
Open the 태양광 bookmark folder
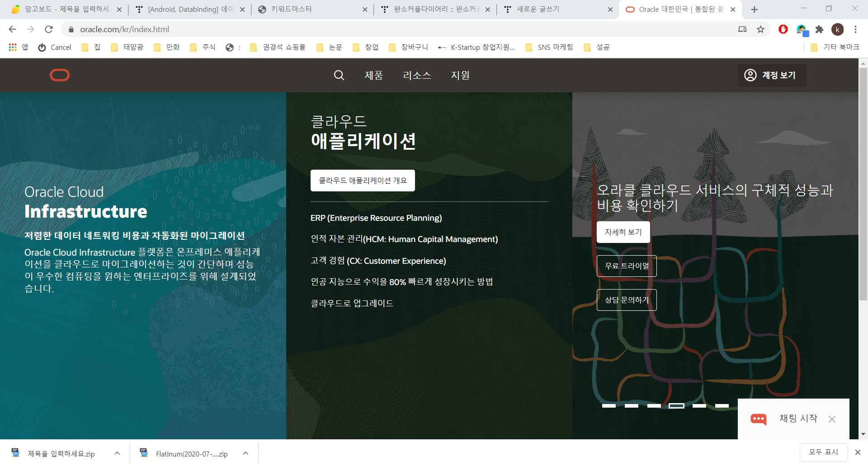tap(127, 47)
